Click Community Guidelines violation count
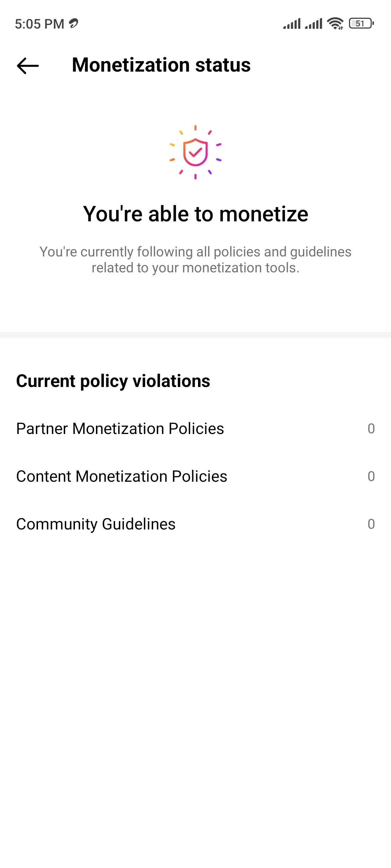The height and width of the screenshot is (868, 391). click(371, 524)
